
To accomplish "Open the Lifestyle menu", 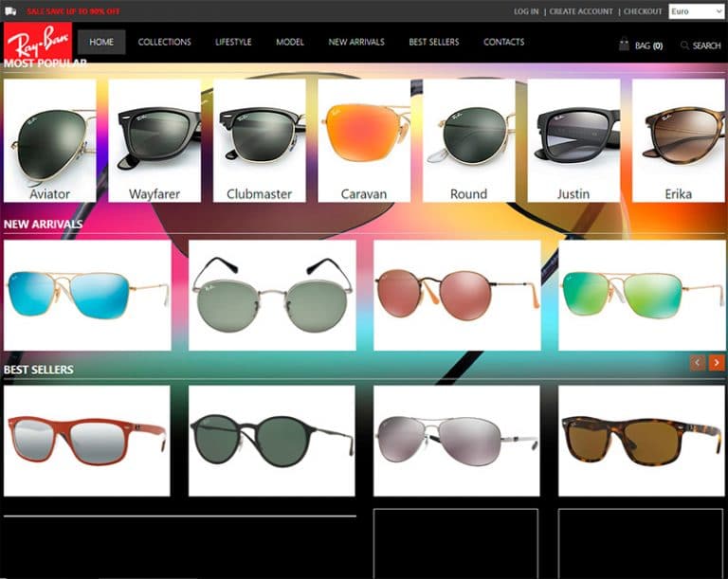I will [233, 42].
